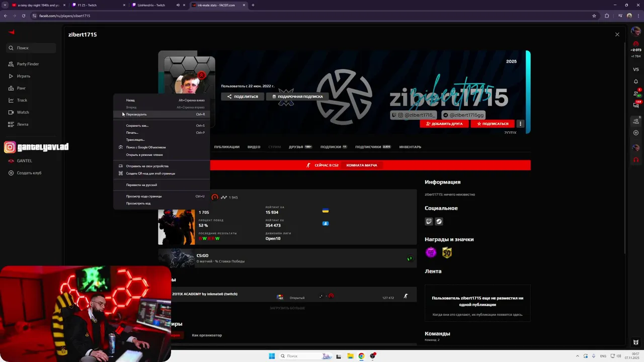
Task: Open the Party Finder sidebar item
Action: coord(24,64)
